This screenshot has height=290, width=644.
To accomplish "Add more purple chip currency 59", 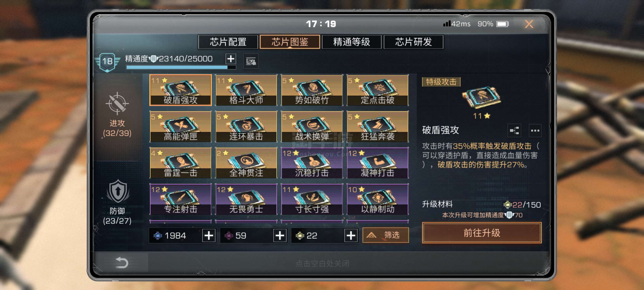I will tap(280, 236).
